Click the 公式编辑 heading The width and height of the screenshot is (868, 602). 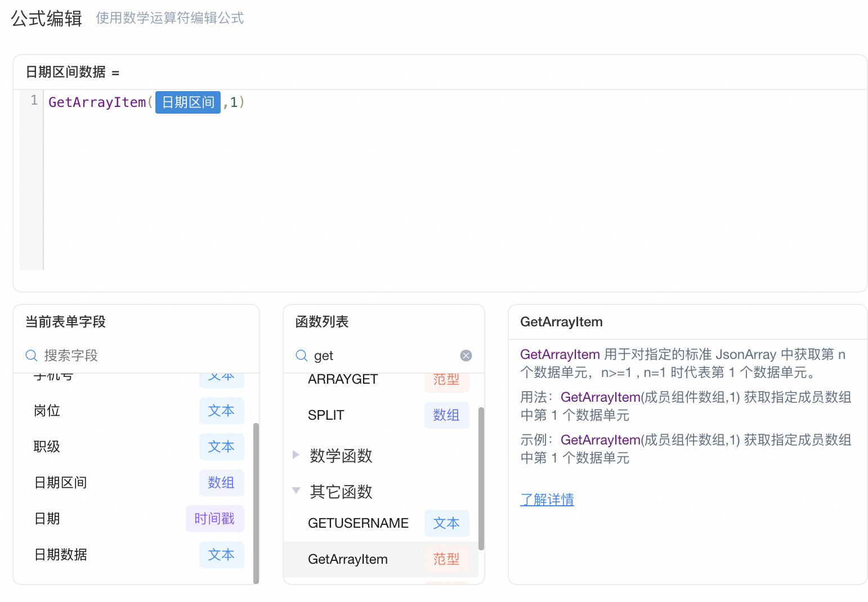click(x=47, y=19)
